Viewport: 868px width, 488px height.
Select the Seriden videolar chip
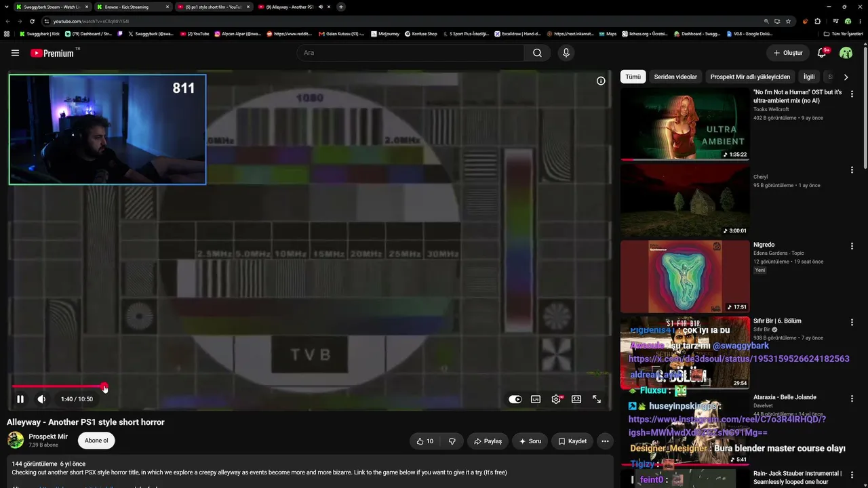(675, 77)
